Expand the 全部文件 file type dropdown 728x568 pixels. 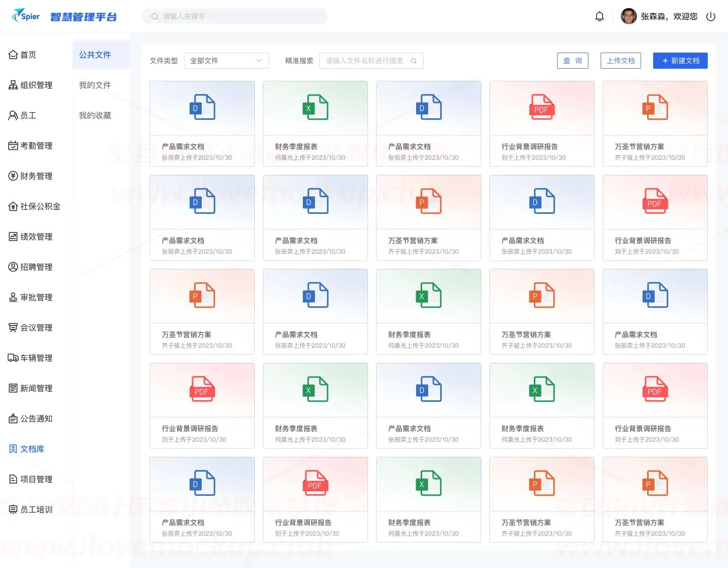click(226, 61)
